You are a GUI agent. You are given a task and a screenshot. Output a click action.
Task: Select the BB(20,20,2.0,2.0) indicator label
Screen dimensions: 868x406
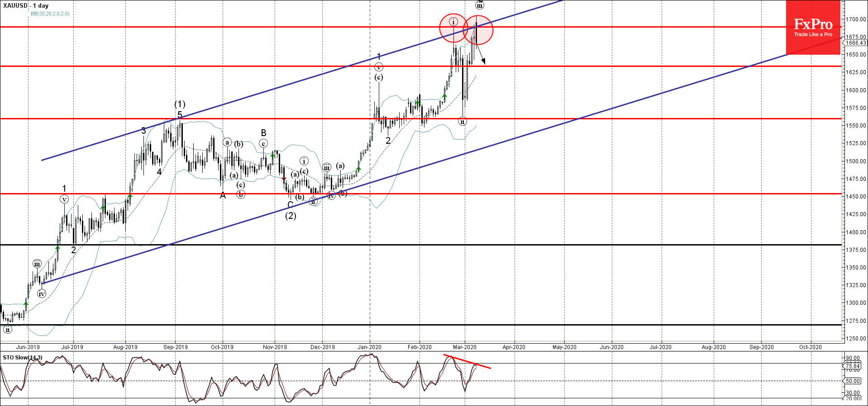50,14
